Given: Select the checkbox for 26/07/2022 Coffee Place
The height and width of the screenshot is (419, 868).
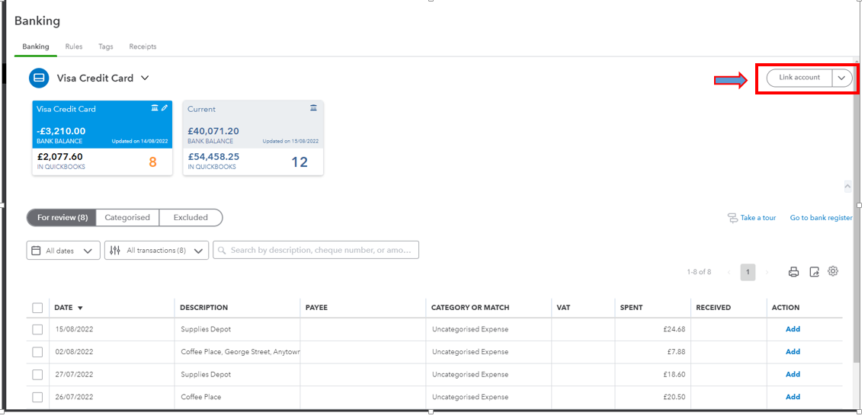Looking at the screenshot, I should tap(37, 398).
